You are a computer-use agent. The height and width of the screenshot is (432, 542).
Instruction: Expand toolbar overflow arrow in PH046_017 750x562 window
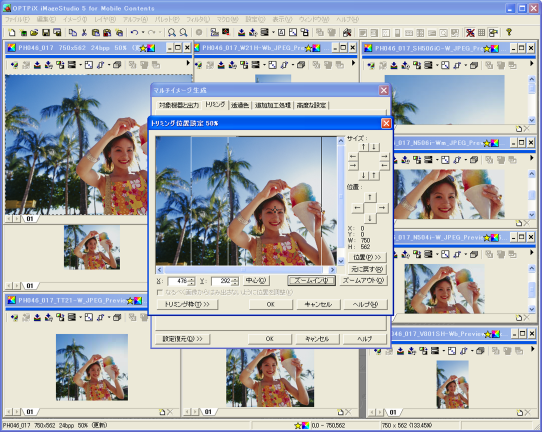coord(188,63)
